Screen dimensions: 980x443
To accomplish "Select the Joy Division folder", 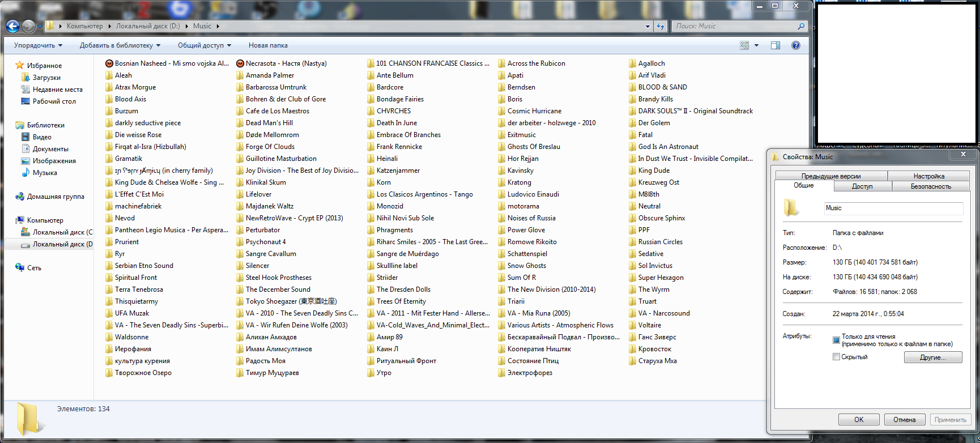I will pos(297,171).
